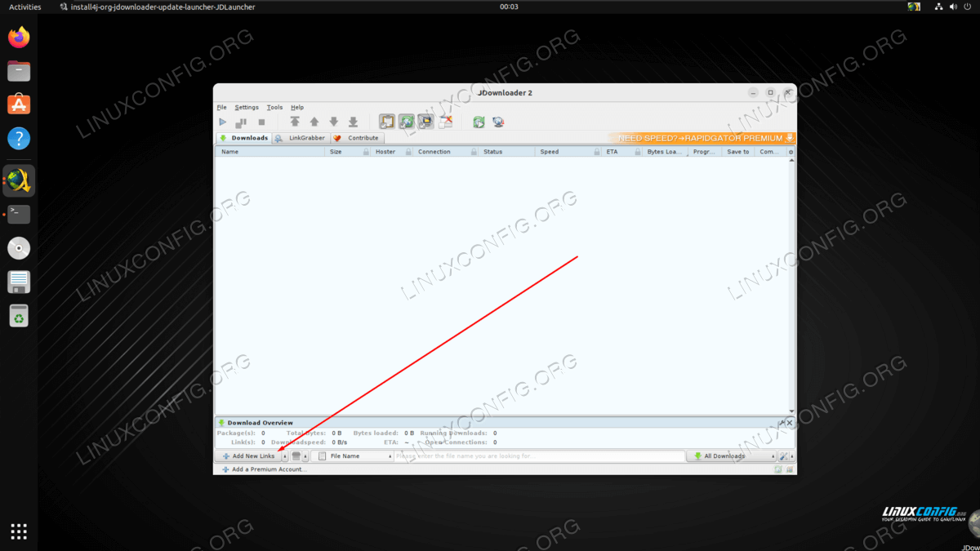980x551 pixels.
Task: Move selection to top of the list
Action: pyautogui.click(x=295, y=122)
